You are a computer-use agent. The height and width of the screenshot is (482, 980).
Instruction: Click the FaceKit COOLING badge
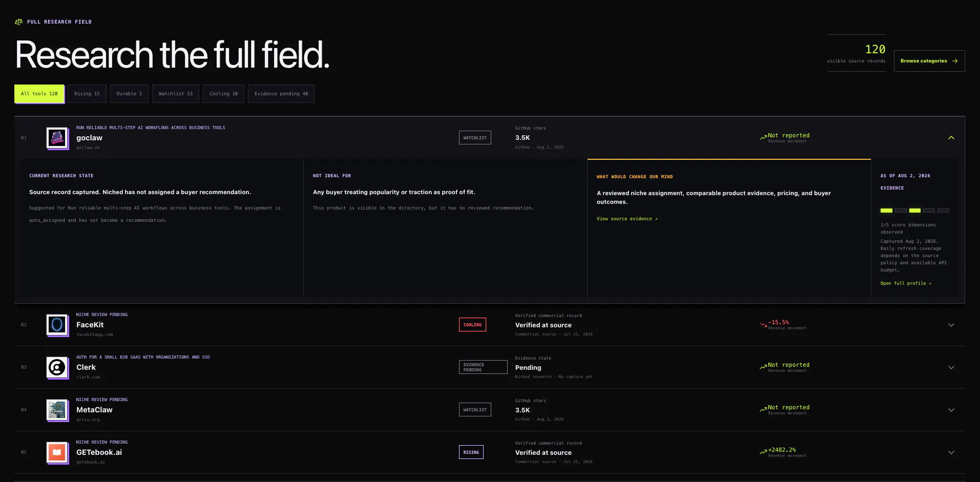click(x=472, y=325)
